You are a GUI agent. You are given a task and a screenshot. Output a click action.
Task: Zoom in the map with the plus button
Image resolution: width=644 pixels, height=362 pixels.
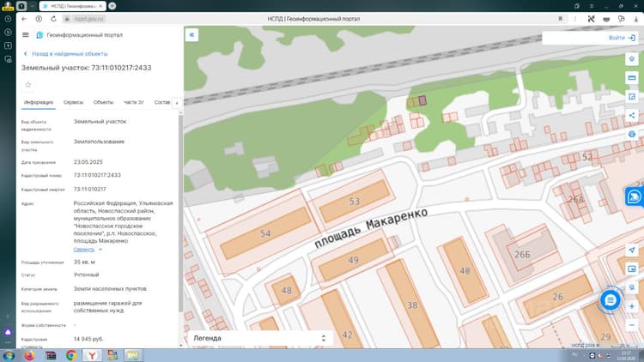tap(632, 306)
